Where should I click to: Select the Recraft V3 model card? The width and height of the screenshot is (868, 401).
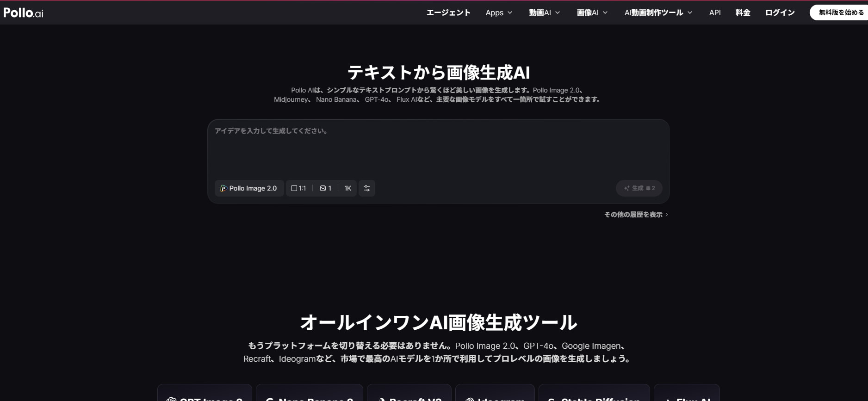[409, 393]
